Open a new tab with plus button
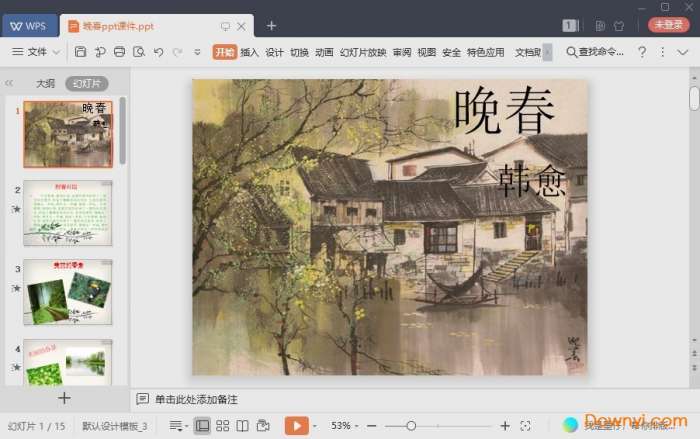This screenshot has height=439, width=700. pos(271,26)
